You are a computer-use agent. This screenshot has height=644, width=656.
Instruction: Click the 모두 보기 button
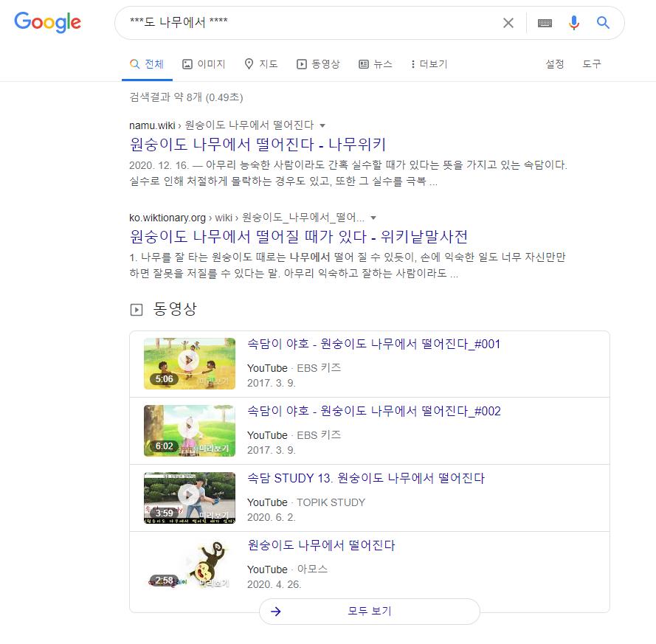pyautogui.click(x=370, y=612)
